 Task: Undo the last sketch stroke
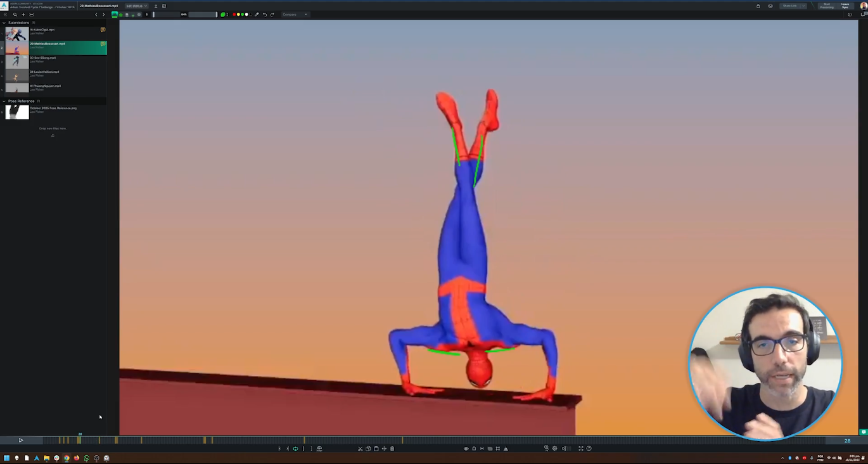click(265, 15)
